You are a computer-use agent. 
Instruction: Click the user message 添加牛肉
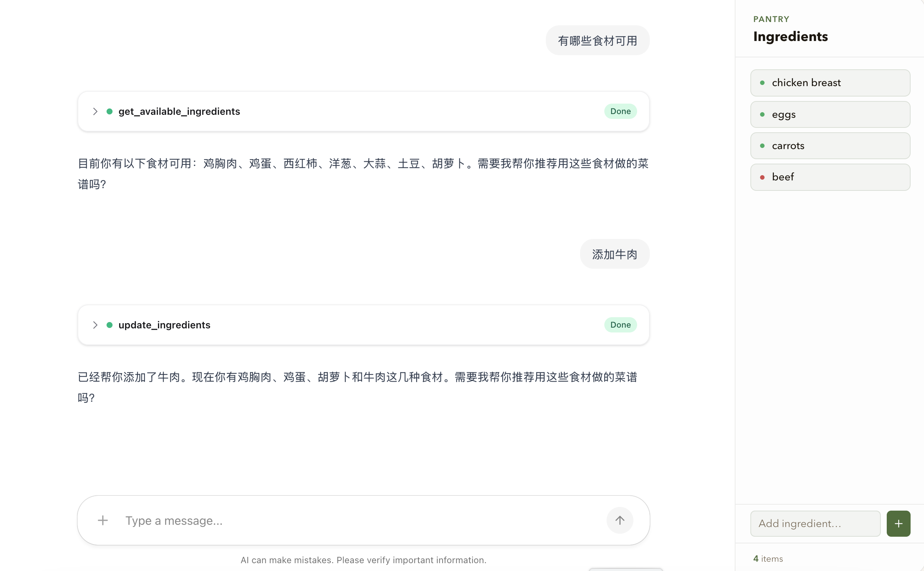click(x=614, y=254)
